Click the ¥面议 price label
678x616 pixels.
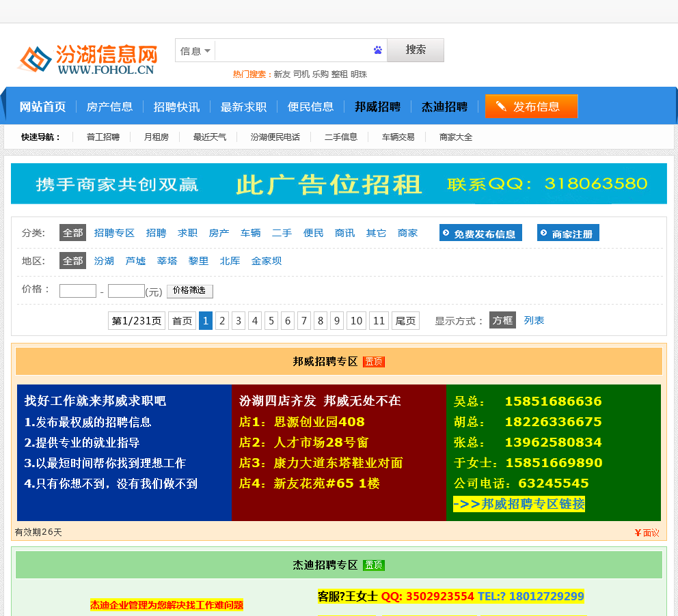click(x=647, y=533)
